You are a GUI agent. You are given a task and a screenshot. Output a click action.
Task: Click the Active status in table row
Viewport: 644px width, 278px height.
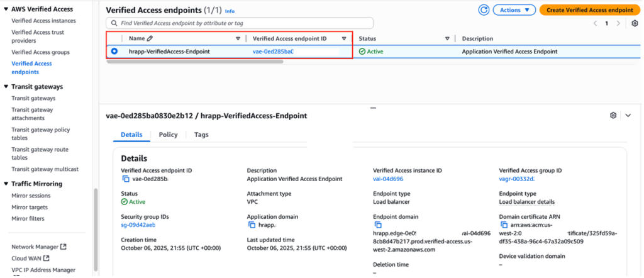pos(371,52)
